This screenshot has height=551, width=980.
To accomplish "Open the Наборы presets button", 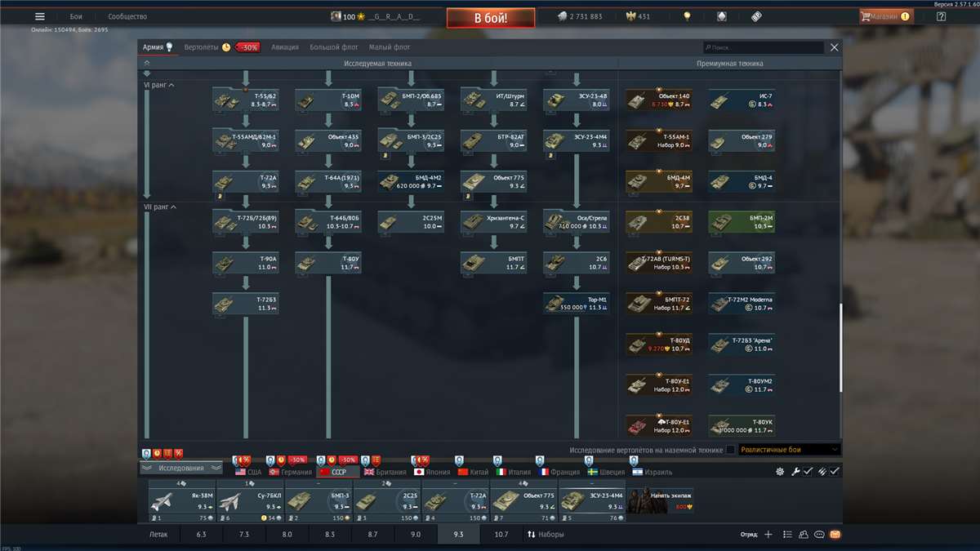I will click(546, 535).
